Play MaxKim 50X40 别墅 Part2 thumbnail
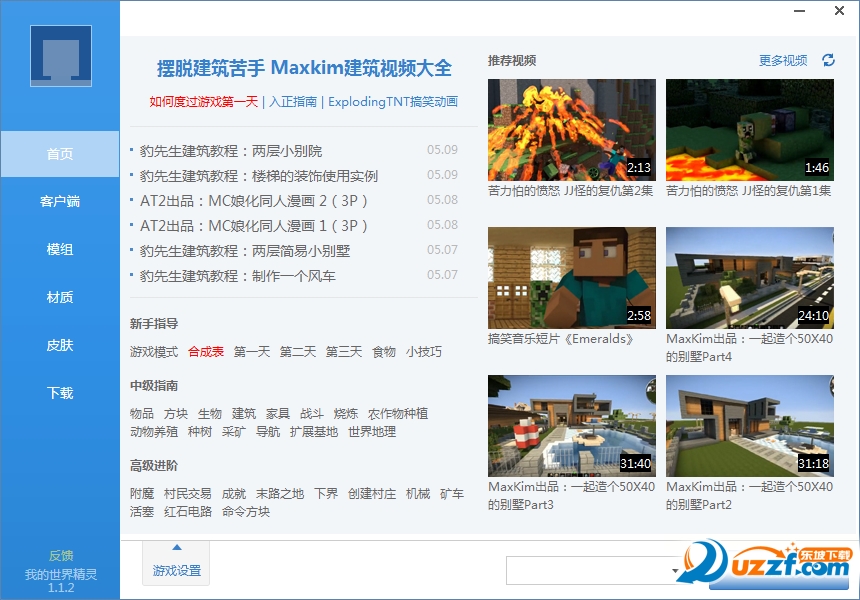860x600 pixels. tap(750, 426)
